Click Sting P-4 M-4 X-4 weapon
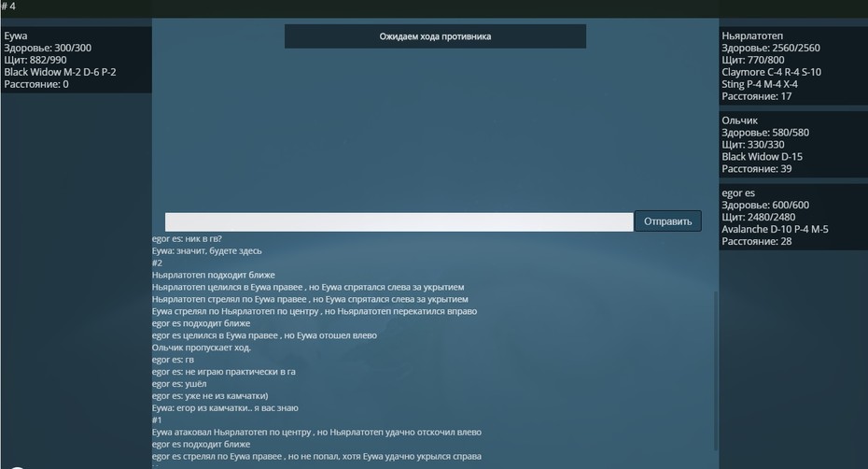 [x=760, y=84]
